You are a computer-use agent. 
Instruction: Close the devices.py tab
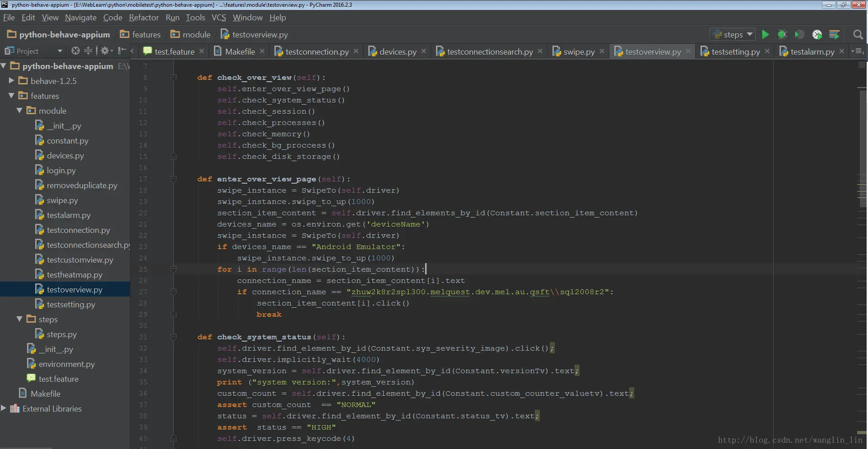pyautogui.click(x=424, y=51)
